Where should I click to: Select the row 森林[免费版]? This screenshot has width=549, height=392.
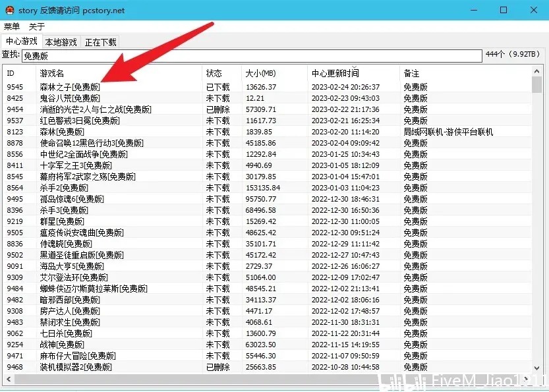(267, 132)
